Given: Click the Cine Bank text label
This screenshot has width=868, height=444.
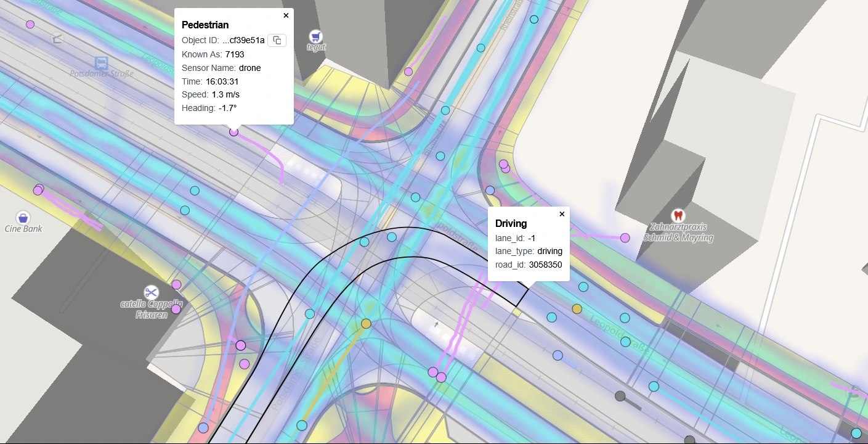Looking at the screenshot, I should pyautogui.click(x=23, y=229).
